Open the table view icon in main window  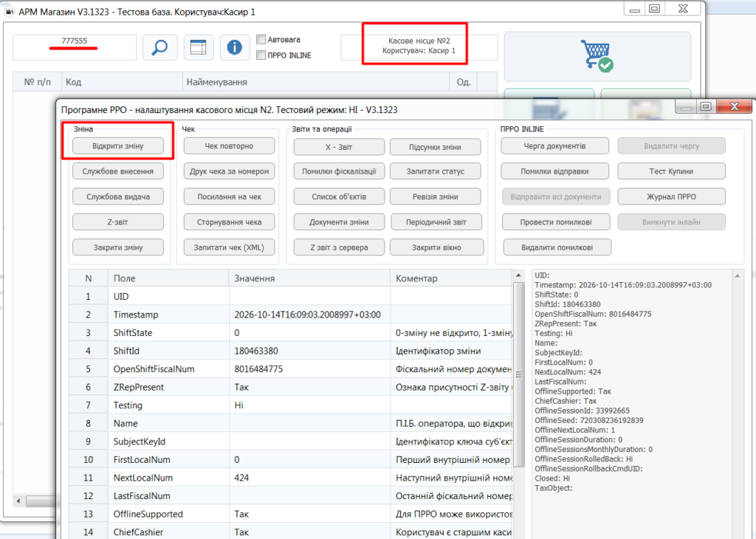(x=198, y=47)
